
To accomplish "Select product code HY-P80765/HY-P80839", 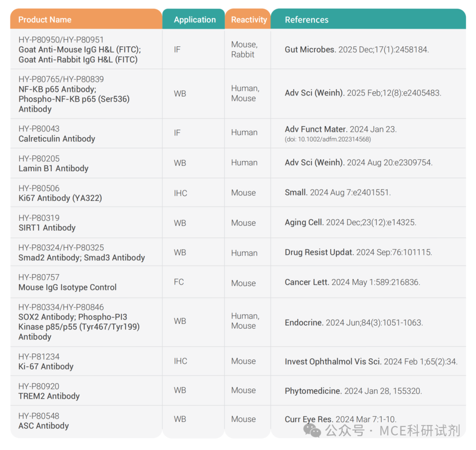I will (61, 79).
